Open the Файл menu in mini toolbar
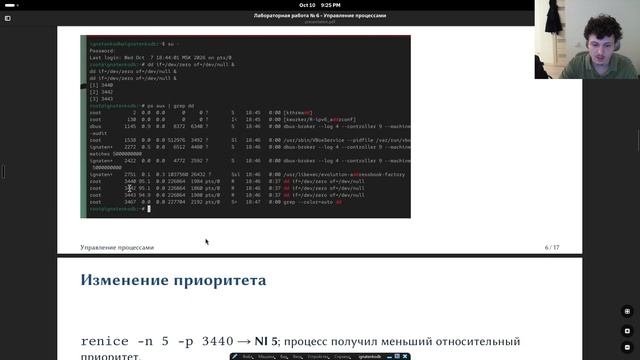The image size is (640, 360). pos(248,357)
